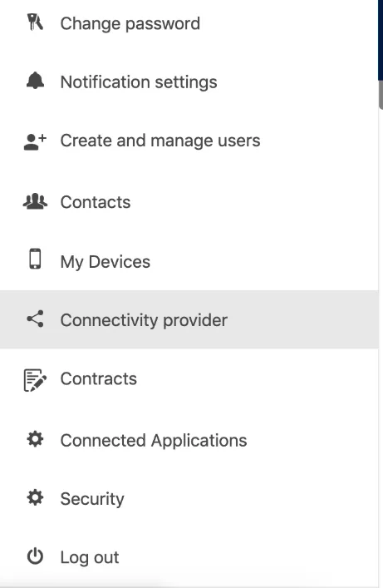
Task: Open Notification settings
Action: click(139, 82)
